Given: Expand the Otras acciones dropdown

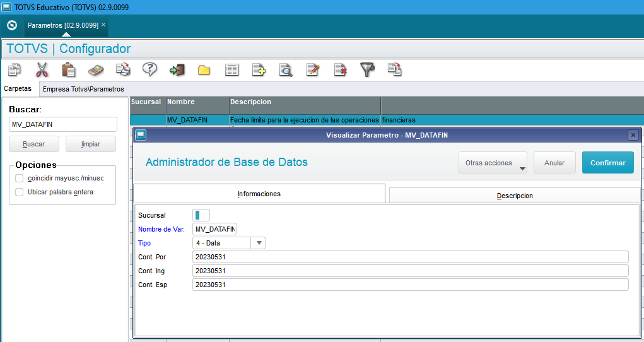Looking at the screenshot, I should [x=493, y=163].
